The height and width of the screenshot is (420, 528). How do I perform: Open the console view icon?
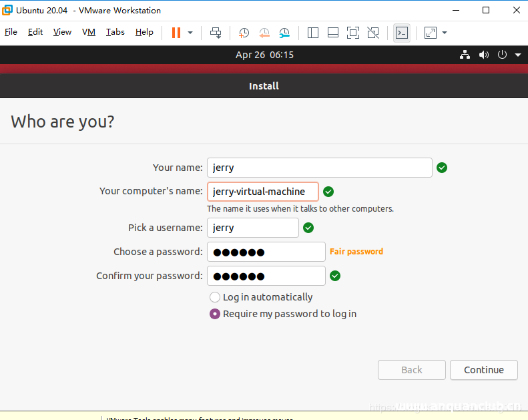402,33
